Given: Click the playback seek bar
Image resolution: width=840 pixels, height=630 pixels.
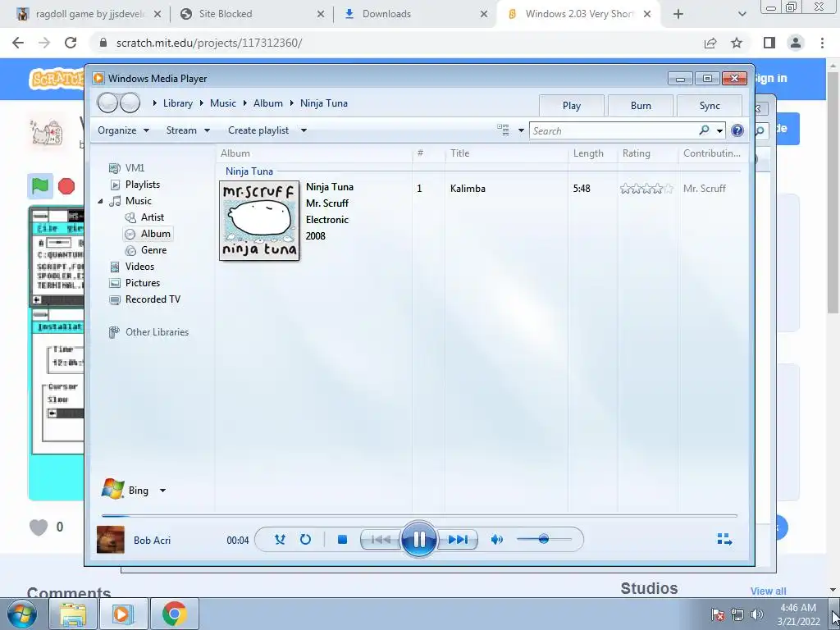Looking at the screenshot, I should pyautogui.click(x=419, y=515).
